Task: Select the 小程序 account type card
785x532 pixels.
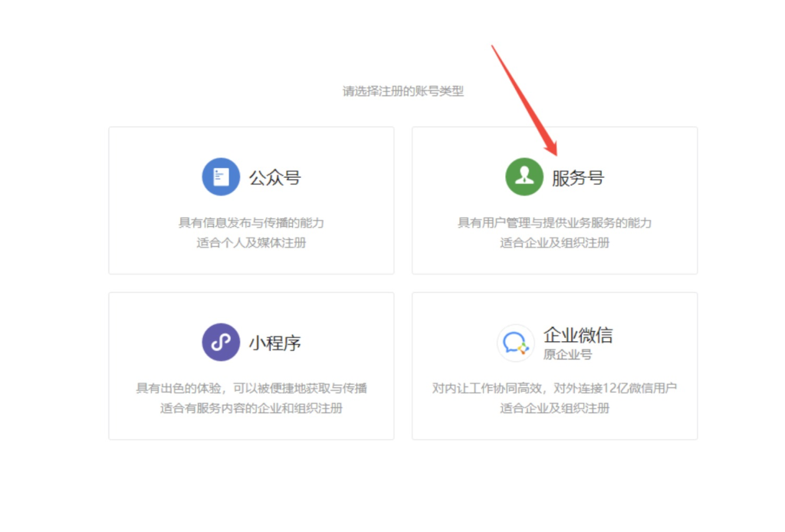Action: pos(251,366)
